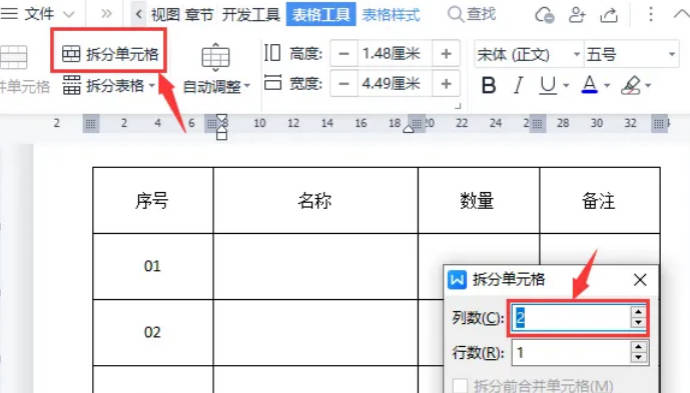Screen dimensions: 690x393
Task: Click the cell containing 01
Action: coord(153,266)
